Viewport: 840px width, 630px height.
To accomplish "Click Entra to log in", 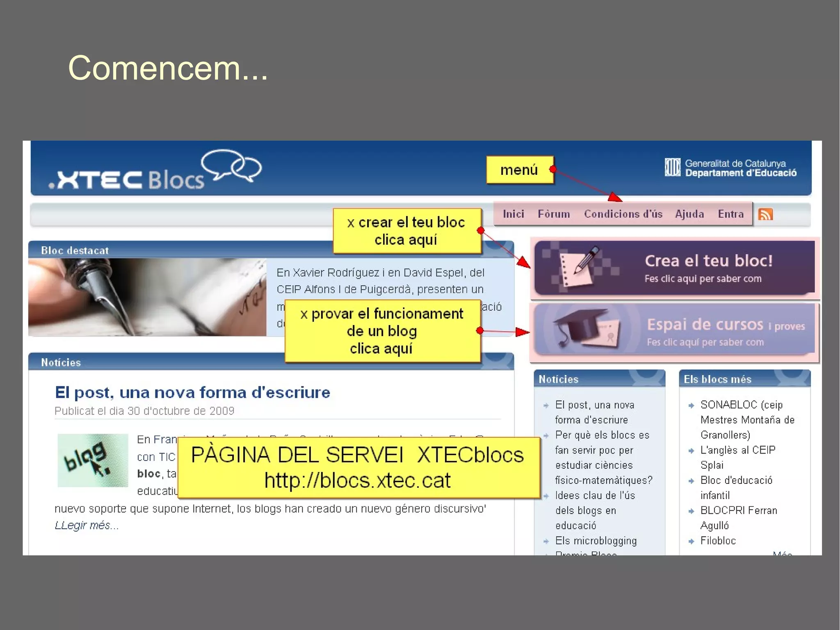I will tap(730, 214).
